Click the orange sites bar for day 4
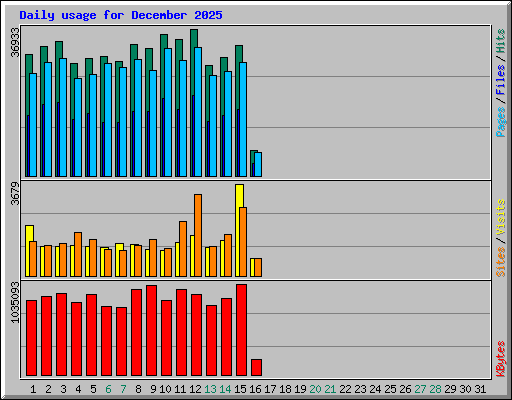The image size is (512, 400). pyautogui.click(x=78, y=254)
